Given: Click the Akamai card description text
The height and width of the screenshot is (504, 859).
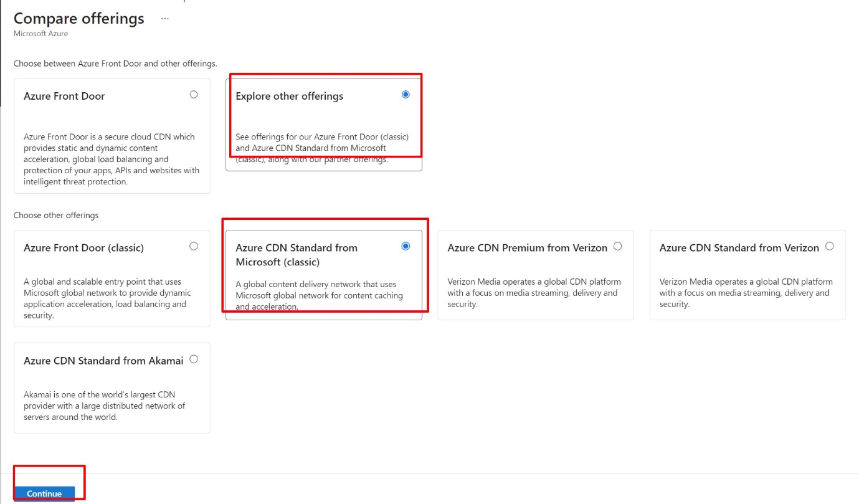Looking at the screenshot, I should (x=104, y=406).
